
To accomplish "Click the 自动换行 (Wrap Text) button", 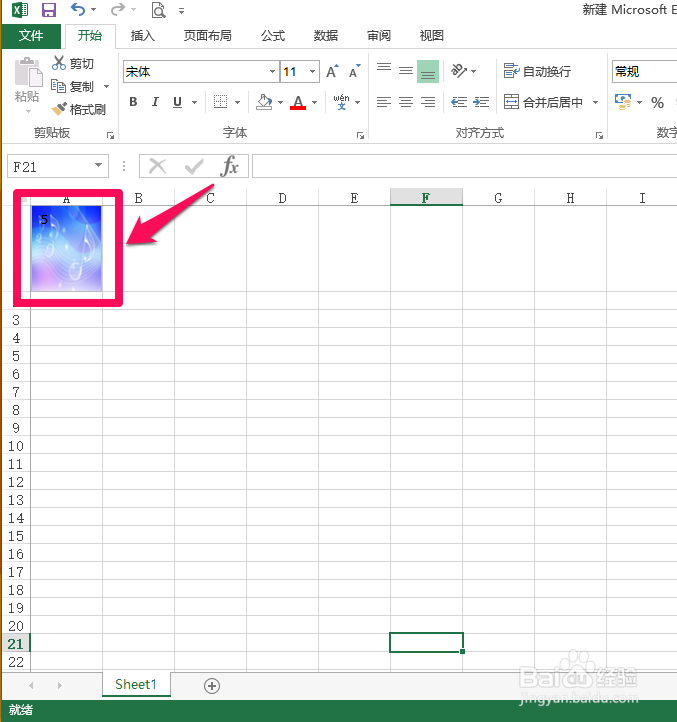I will click(x=537, y=71).
